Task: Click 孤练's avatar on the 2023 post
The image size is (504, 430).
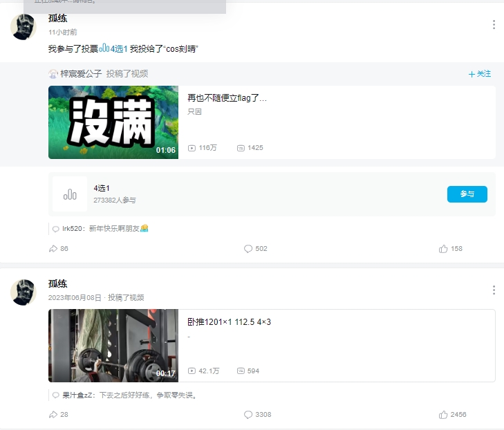Action: coord(24,292)
